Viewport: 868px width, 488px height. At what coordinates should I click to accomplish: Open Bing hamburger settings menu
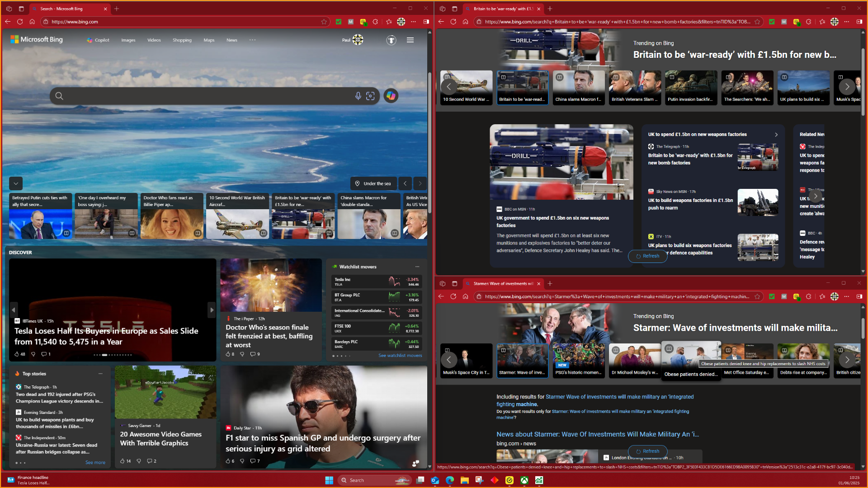click(x=410, y=40)
